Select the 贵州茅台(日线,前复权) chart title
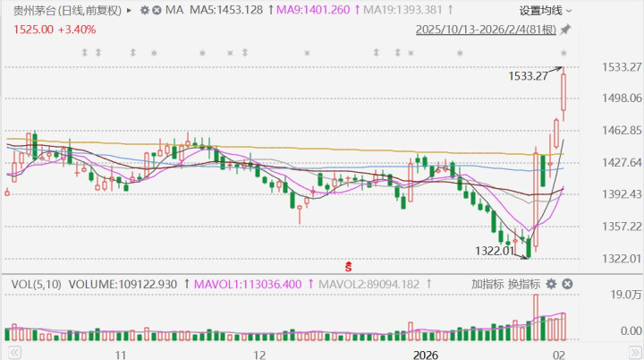The height and width of the screenshot is (360, 644). pos(67,10)
